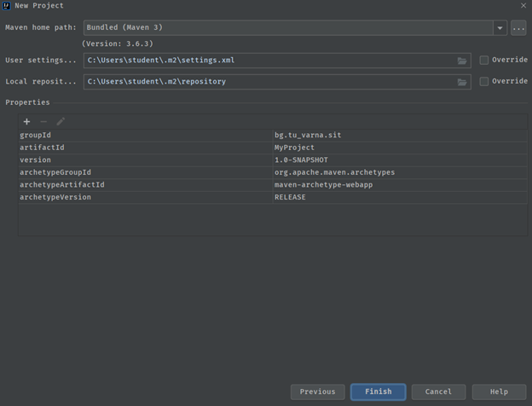
Task: Click the remove property minus icon
Action: click(x=43, y=122)
